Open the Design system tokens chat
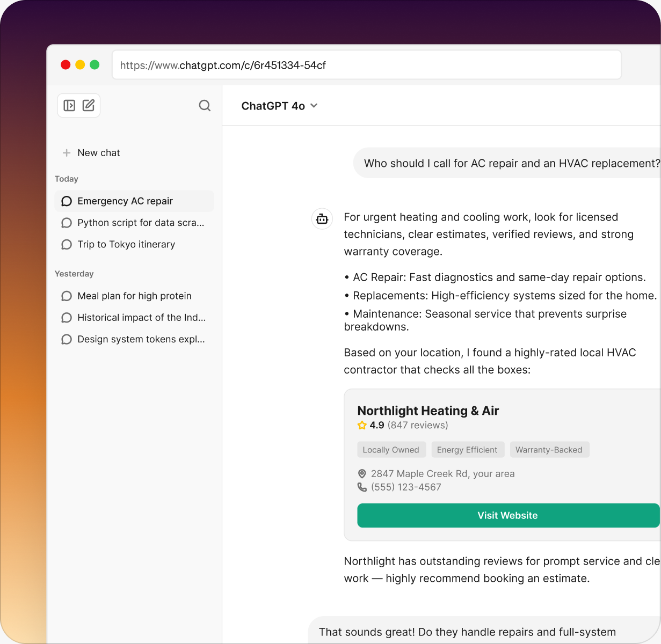This screenshot has height=644, width=661. [x=134, y=340]
